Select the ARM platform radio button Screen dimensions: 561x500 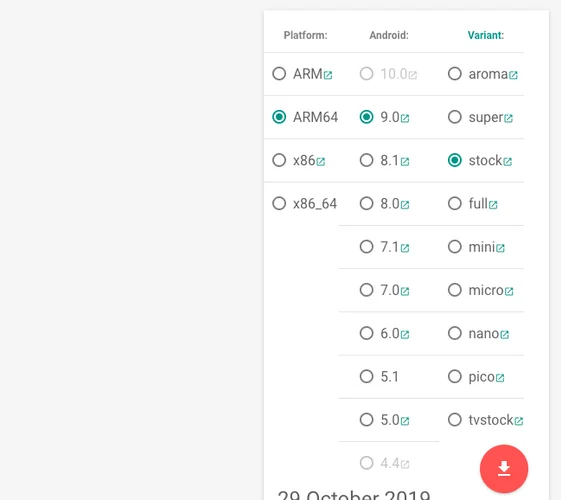279,74
